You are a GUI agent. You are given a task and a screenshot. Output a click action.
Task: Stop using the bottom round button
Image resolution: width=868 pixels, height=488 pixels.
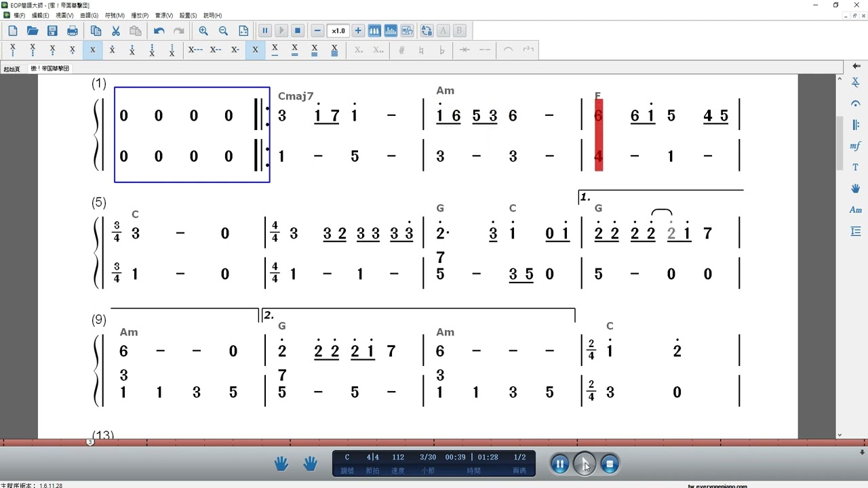(610, 464)
